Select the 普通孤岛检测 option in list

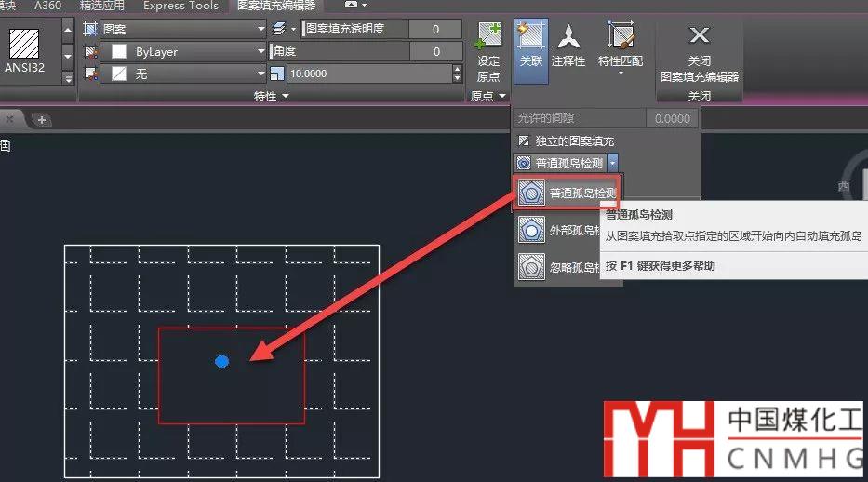568,194
